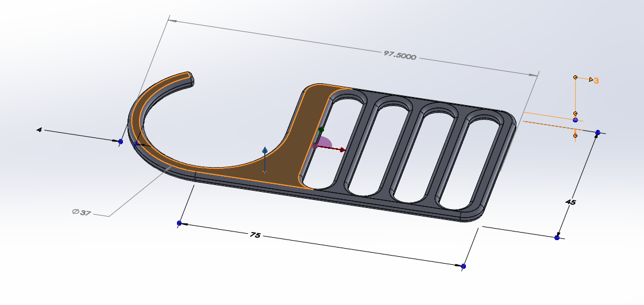Click blue handle at top of dimension 45
644x305 pixels.
click(597, 133)
